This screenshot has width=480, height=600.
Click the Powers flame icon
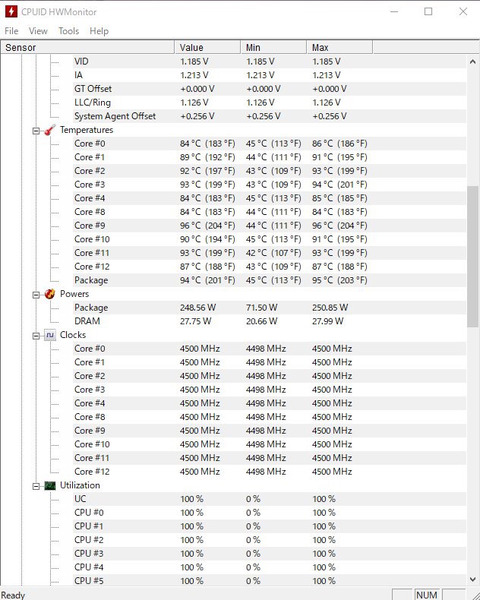tap(50, 294)
